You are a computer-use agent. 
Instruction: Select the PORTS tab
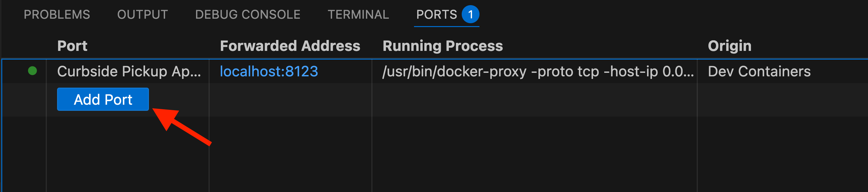tap(436, 14)
